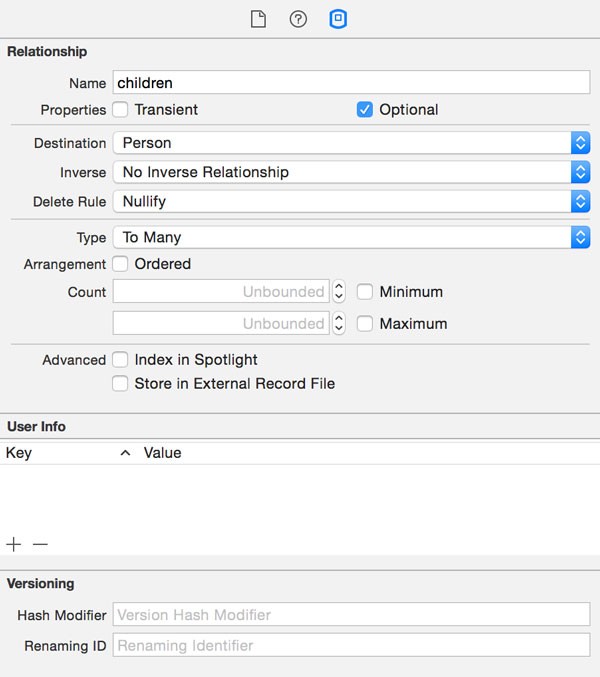Click the Name field containing children
This screenshot has height=677, width=600.
coord(351,82)
